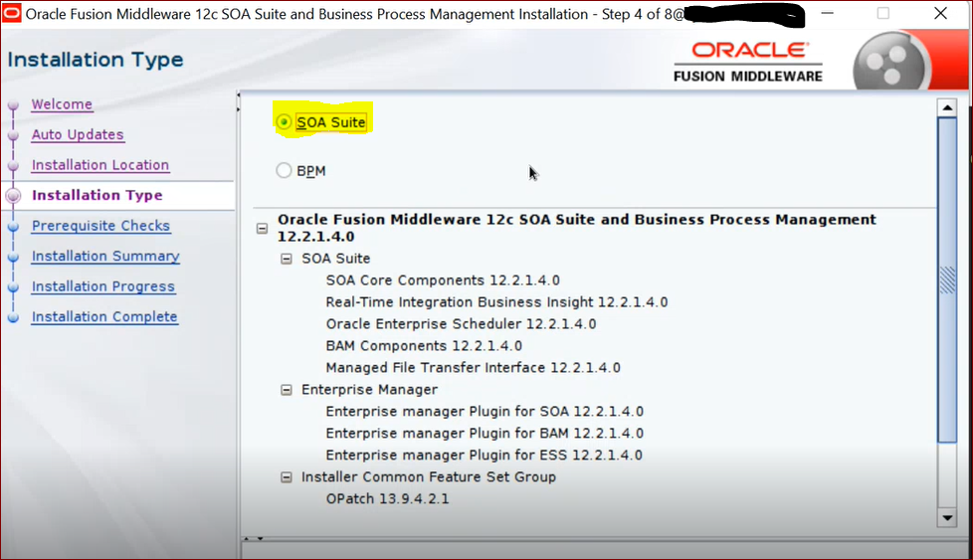Click Installer Common Feature Set Group label
This screenshot has width=973, height=560.
[429, 476]
